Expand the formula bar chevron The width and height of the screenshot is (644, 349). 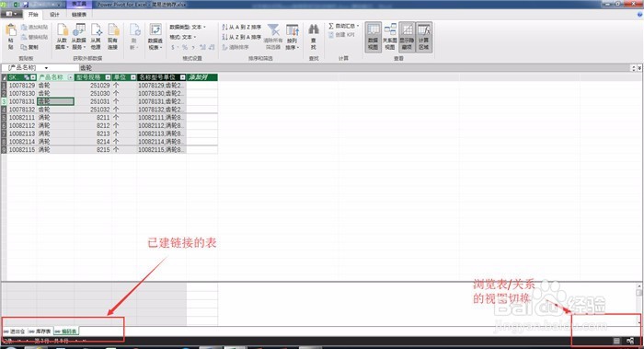point(639,68)
